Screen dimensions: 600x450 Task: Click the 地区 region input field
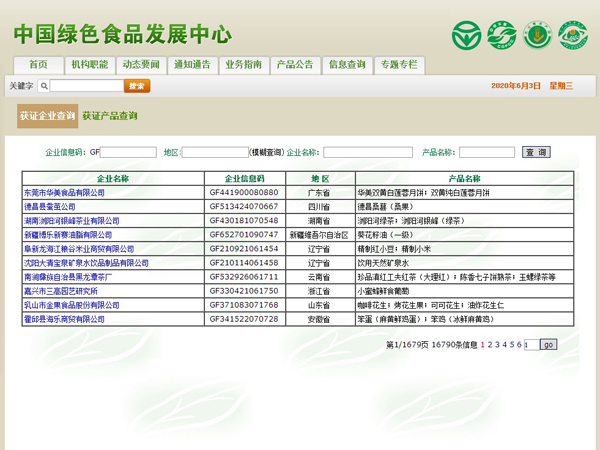coord(215,152)
